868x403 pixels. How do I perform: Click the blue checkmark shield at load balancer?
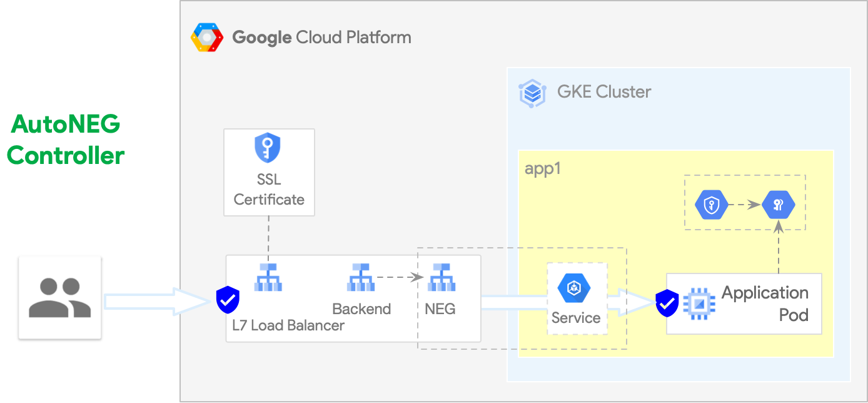(x=228, y=300)
